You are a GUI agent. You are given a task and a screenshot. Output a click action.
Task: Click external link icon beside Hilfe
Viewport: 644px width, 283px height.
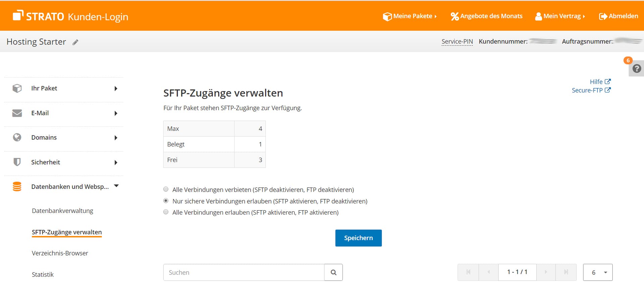point(608,81)
